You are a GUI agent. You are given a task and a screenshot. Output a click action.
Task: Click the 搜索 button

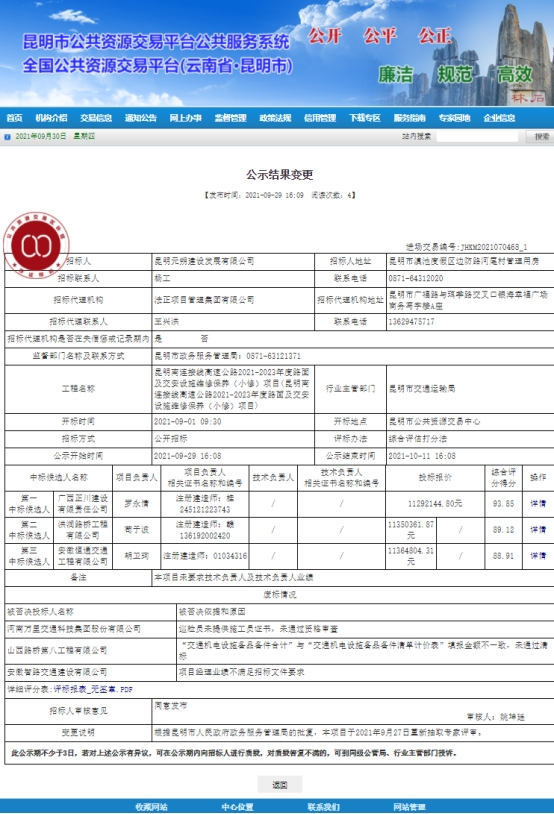(x=541, y=137)
